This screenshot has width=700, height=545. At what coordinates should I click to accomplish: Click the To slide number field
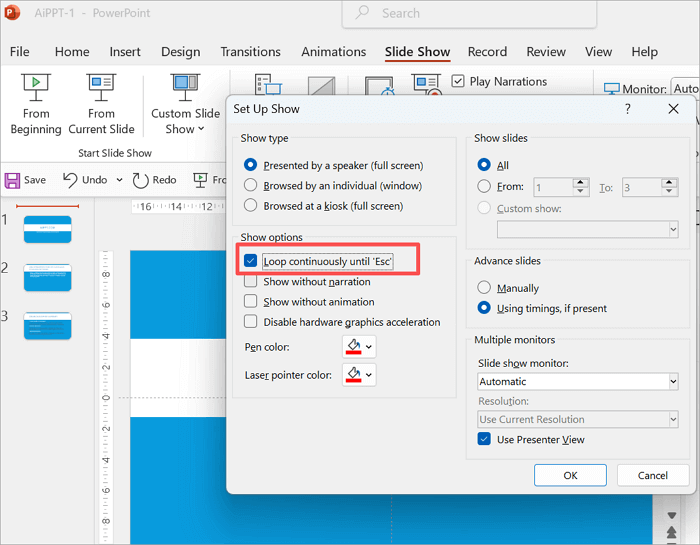pos(642,187)
